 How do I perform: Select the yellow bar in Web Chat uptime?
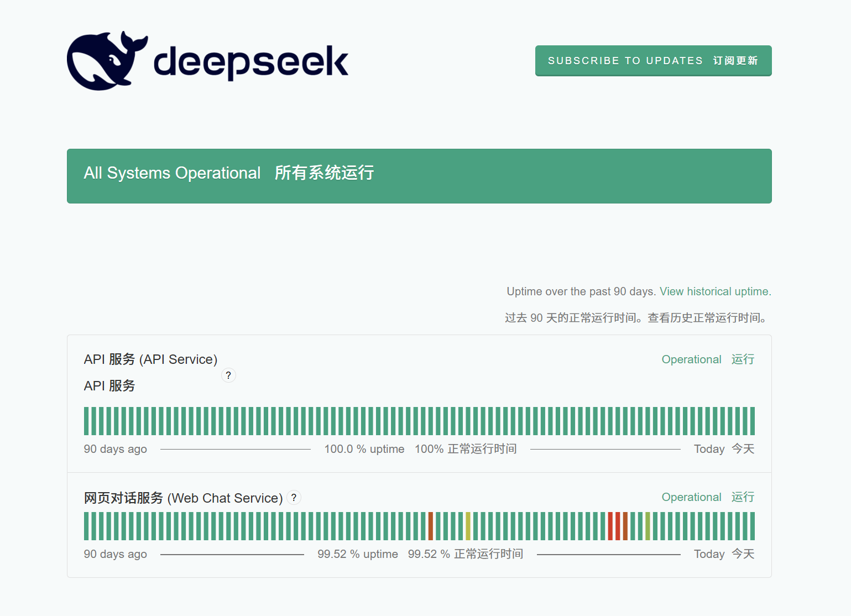[468, 526]
